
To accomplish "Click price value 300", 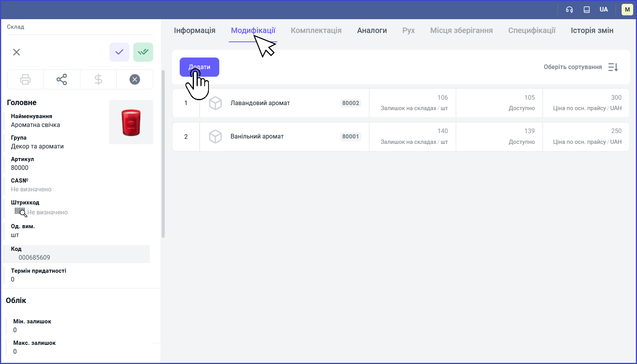I will pos(616,97).
